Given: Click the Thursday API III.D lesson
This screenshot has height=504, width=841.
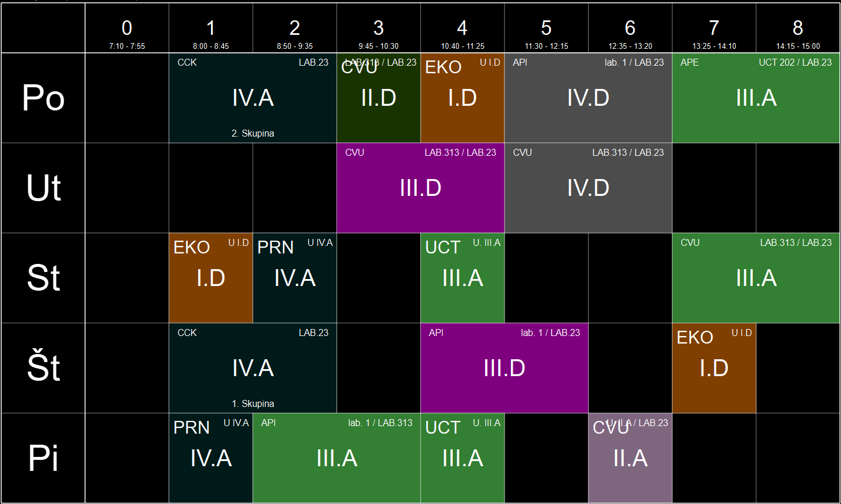Looking at the screenshot, I should (x=504, y=368).
